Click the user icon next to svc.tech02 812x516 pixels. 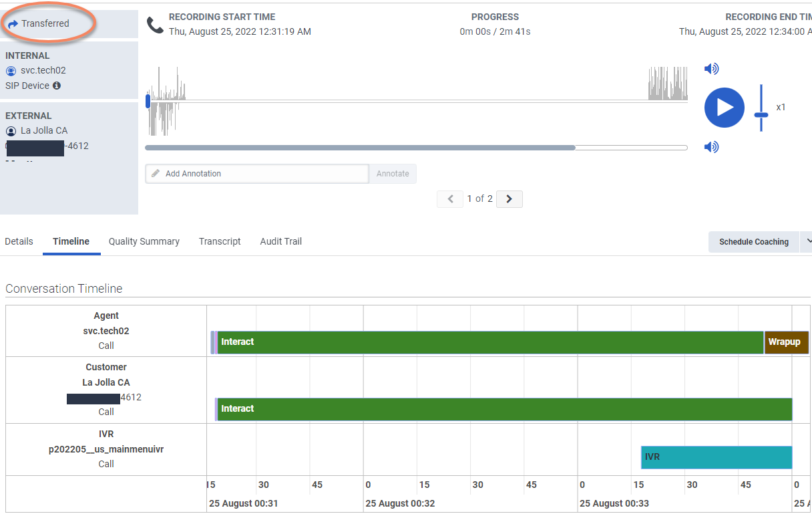pyautogui.click(x=11, y=71)
